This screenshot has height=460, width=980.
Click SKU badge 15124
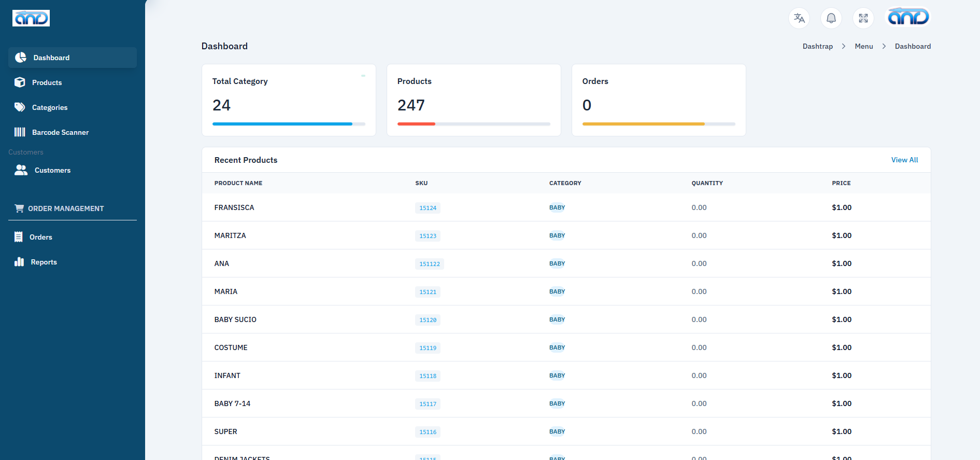tap(428, 208)
